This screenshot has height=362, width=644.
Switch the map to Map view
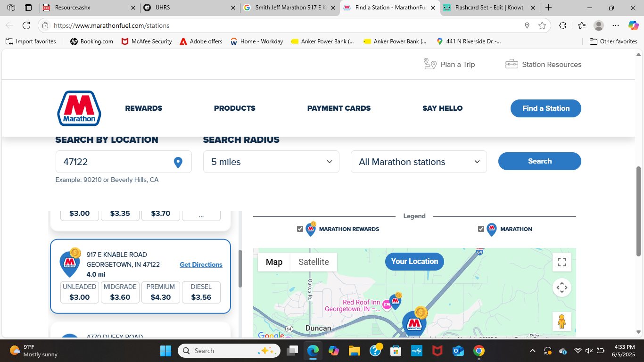tap(274, 262)
